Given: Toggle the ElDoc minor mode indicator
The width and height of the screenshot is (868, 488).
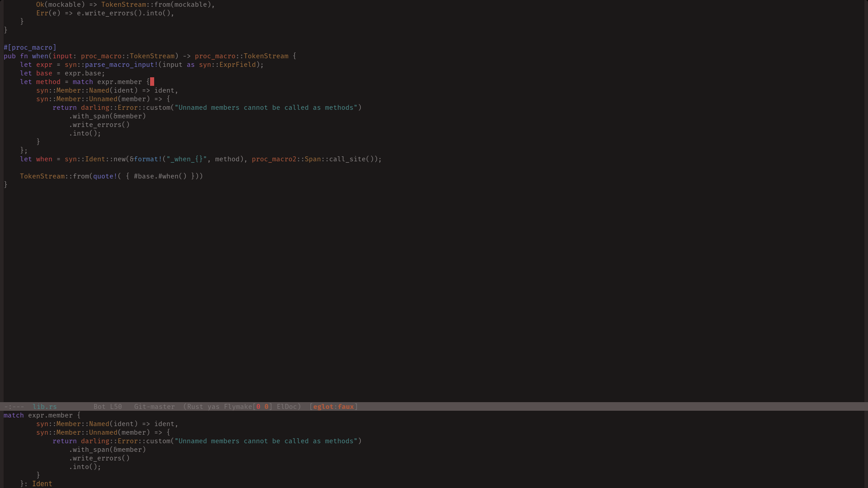Looking at the screenshot, I should click(x=287, y=407).
